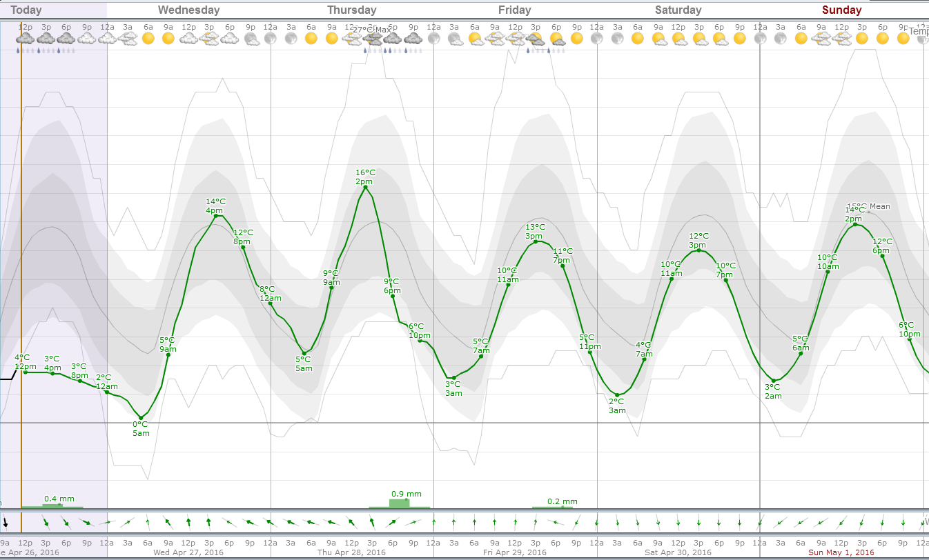Click Today's 6p rain cloud icon
929x560 pixels.
pos(66,40)
